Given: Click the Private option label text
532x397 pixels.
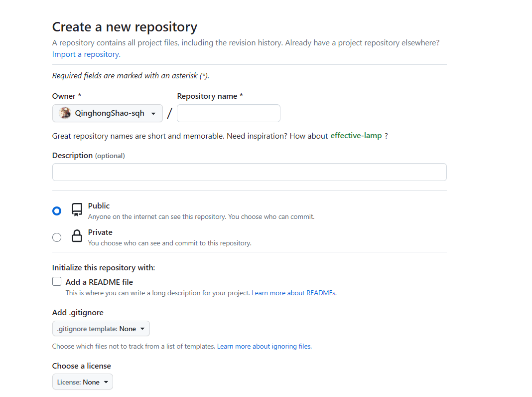Looking at the screenshot, I should pos(100,232).
